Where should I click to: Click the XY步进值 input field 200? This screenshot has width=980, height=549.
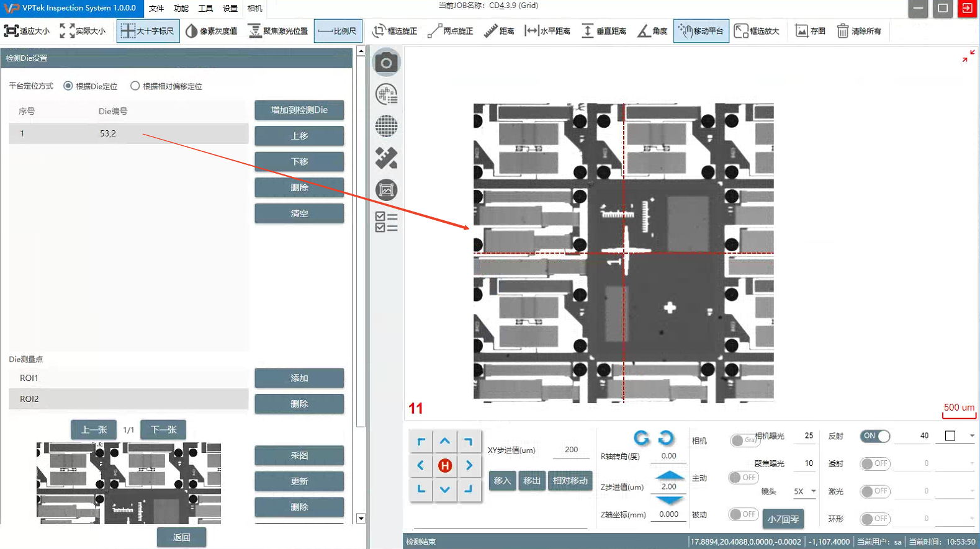click(x=572, y=450)
